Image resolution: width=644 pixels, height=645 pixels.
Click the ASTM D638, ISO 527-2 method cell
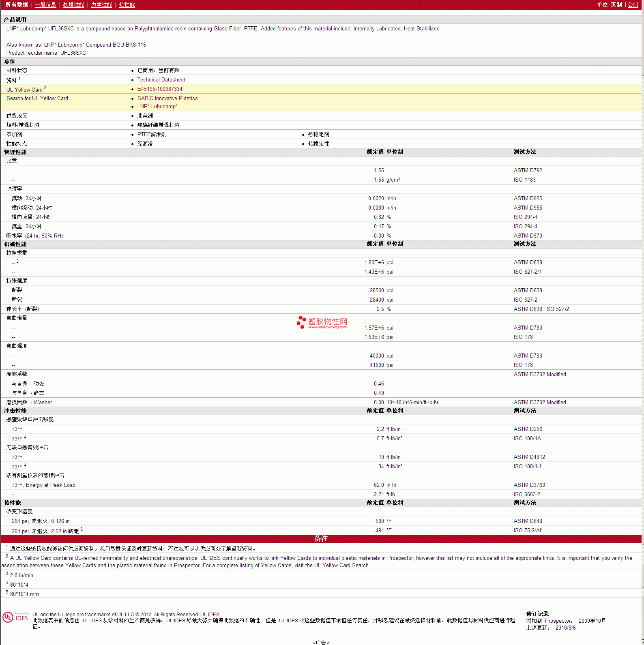[541, 309]
